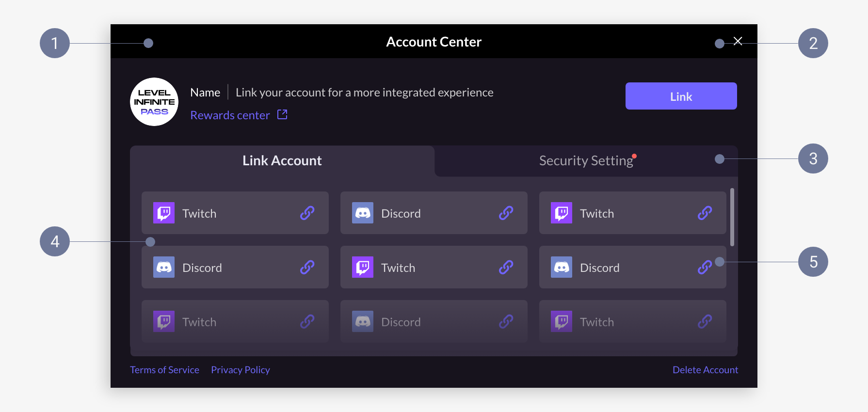Click the Discord logo in first-row middle card
868x412 pixels.
[363, 213]
